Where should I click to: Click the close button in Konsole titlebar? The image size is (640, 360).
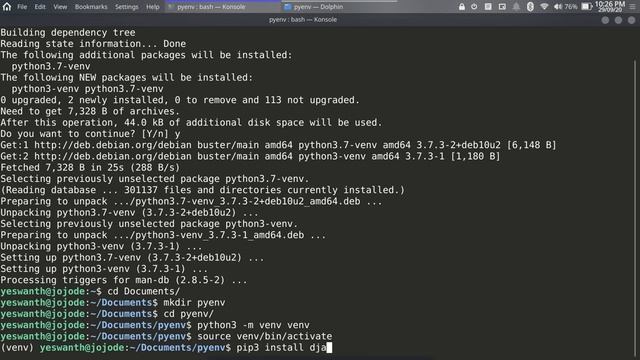631,20
